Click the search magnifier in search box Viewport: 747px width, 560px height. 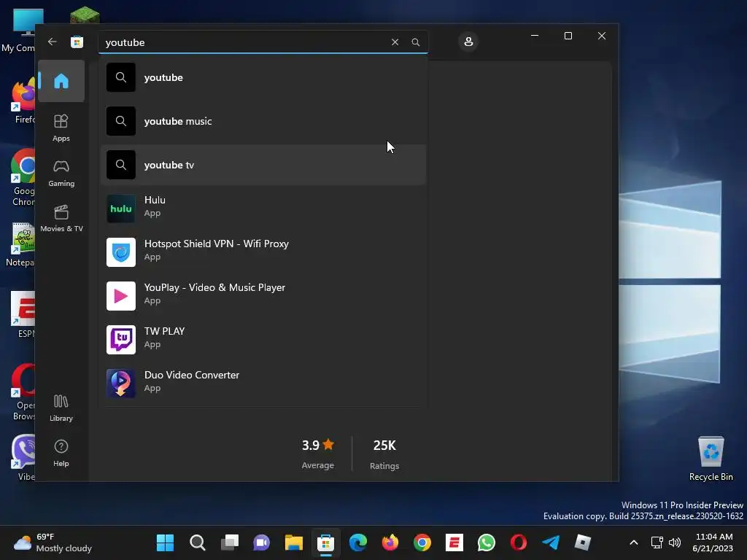pyautogui.click(x=415, y=42)
